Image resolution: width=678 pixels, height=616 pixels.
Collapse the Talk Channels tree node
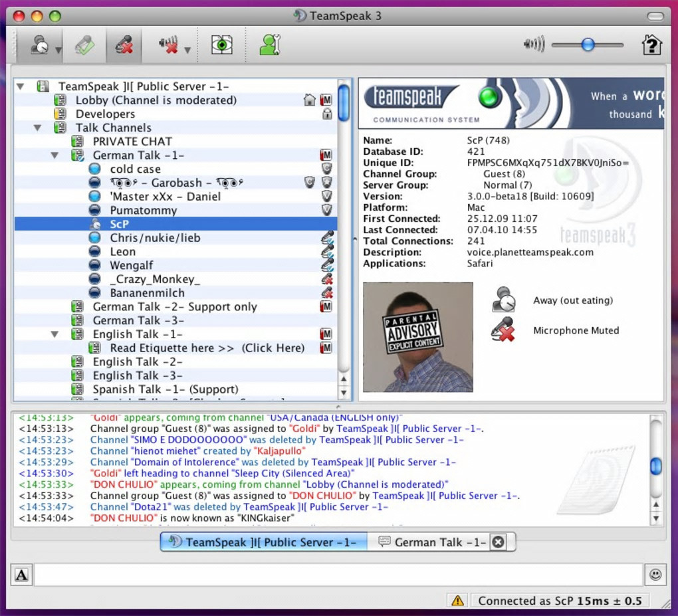pos(38,128)
